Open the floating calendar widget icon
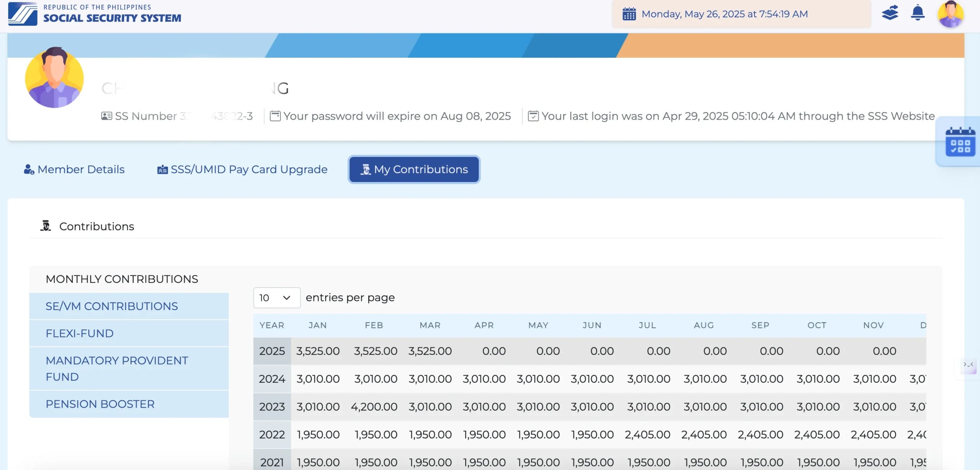The width and height of the screenshot is (980, 470). point(960,142)
